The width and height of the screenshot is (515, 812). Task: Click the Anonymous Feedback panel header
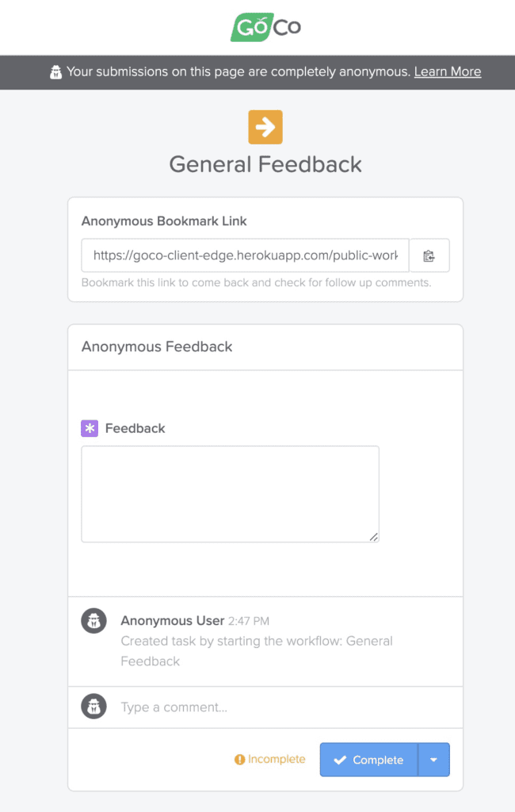(156, 347)
